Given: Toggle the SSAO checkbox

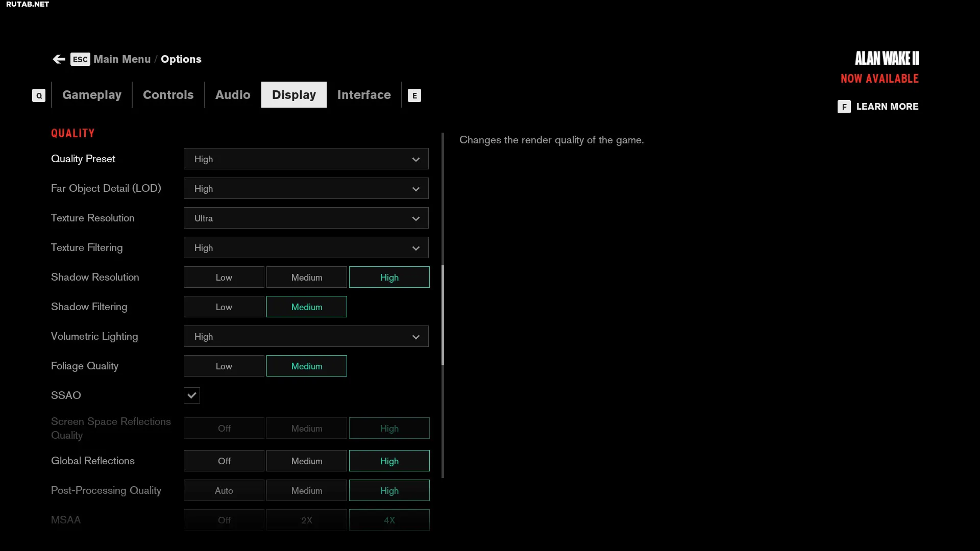Looking at the screenshot, I should tap(192, 395).
